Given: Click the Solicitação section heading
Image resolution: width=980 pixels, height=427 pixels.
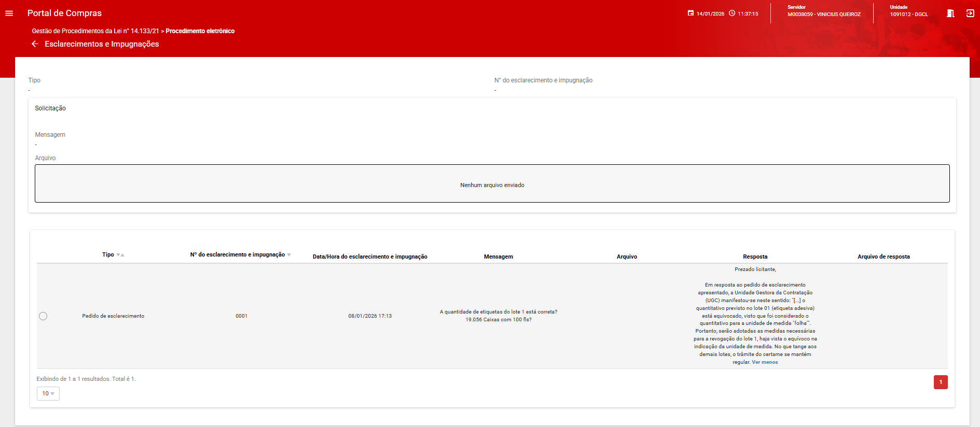Looking at the screenshot, I should pos(50,108).
